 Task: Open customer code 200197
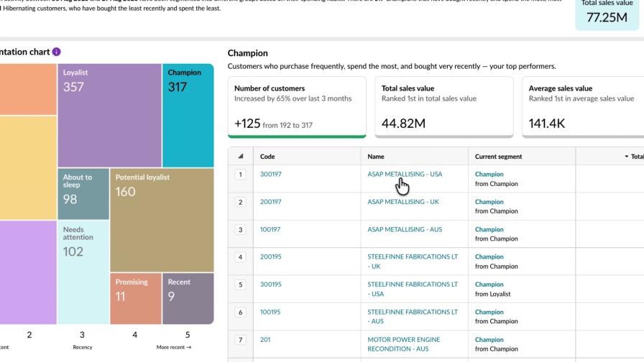(271, 202)
